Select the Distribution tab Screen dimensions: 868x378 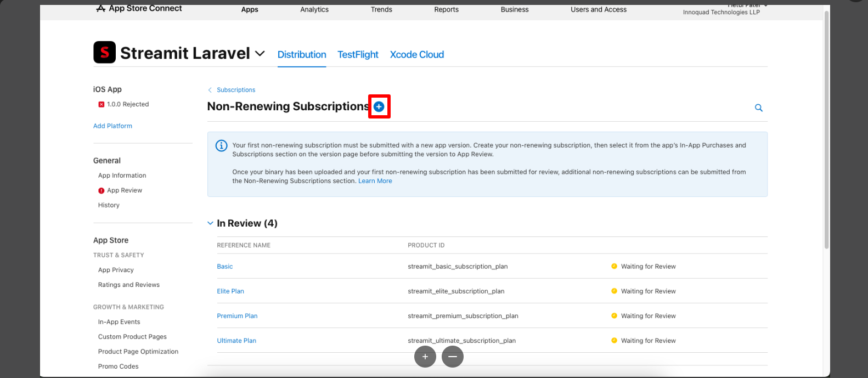[302, 54]
